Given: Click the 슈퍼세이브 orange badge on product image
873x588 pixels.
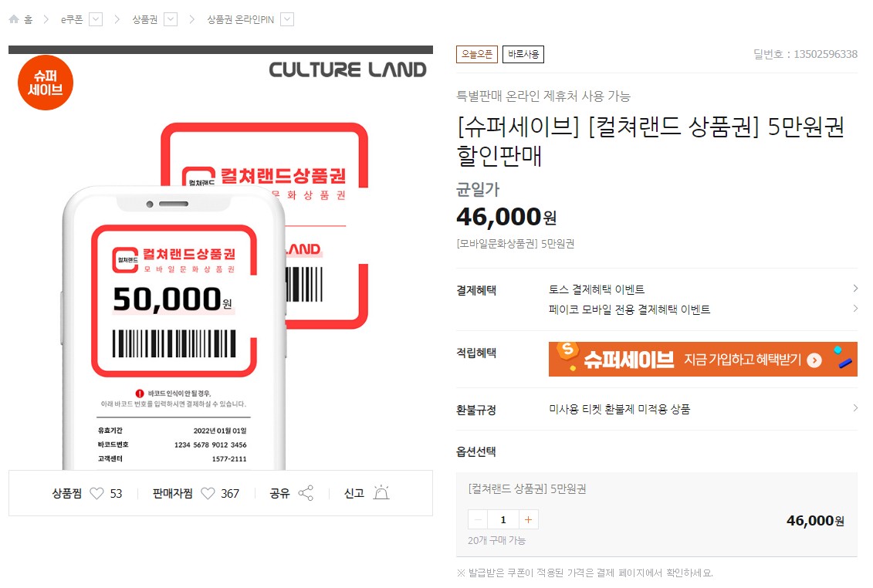Looking at the screenshot, I should tap(46, 83).
